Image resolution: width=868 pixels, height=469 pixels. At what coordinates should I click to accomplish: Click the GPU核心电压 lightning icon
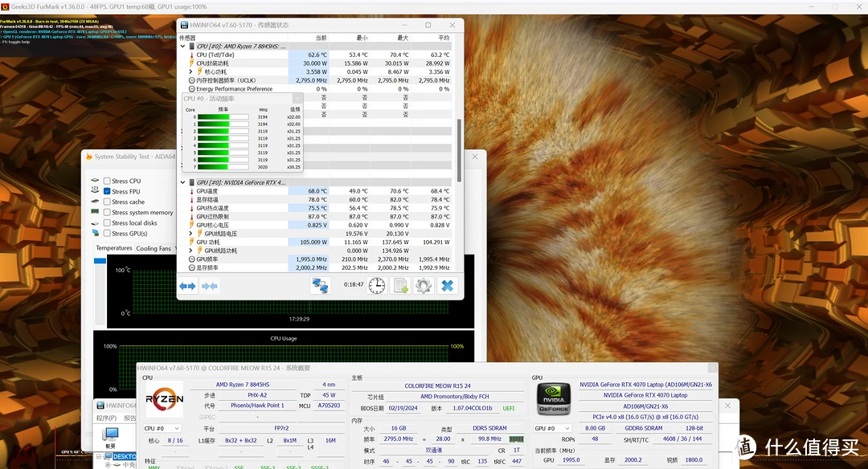tap(191, 225)
